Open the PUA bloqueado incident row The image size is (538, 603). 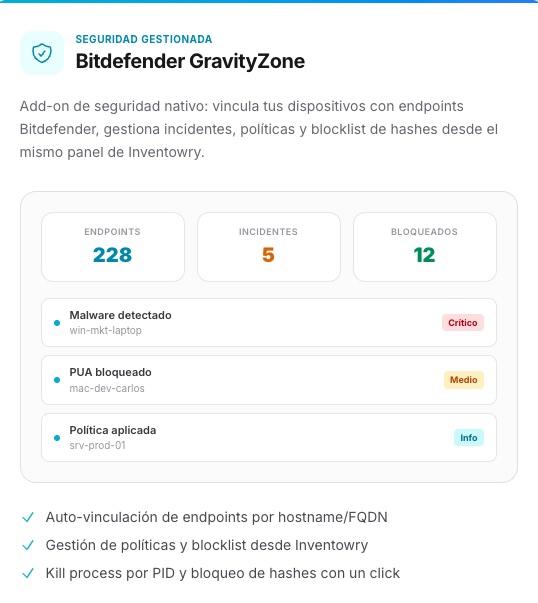point(269,380)
